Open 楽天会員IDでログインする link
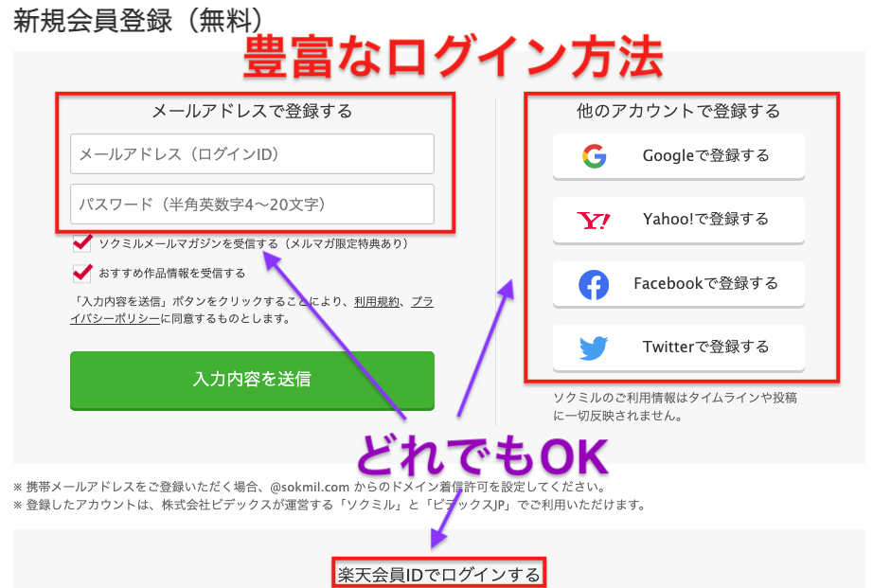Screen dimensions: 873x588 438,574
